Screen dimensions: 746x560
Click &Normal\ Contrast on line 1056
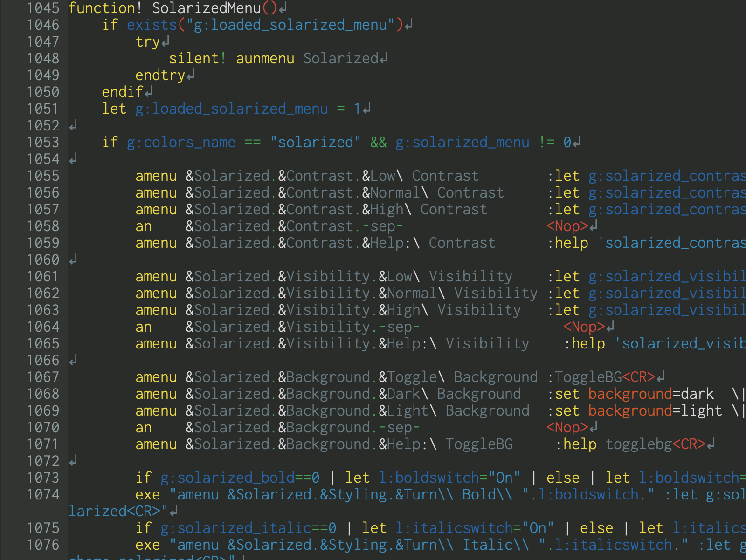click(433, 192)
